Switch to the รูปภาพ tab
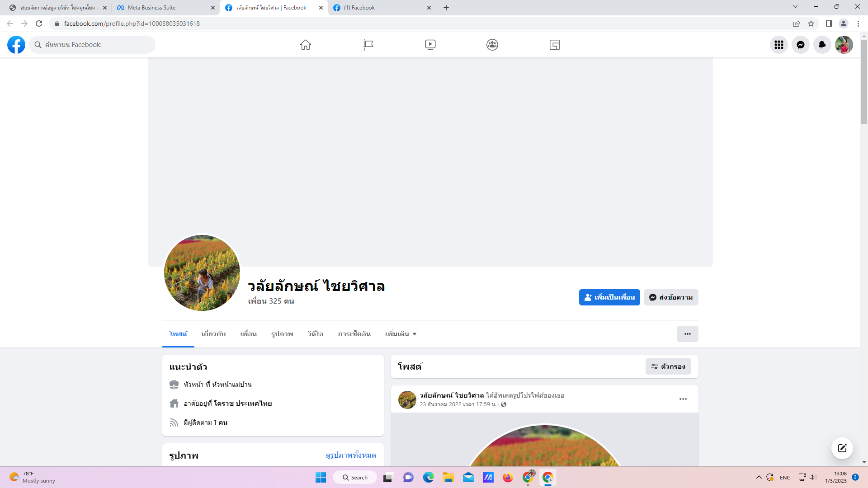Image resolution: width=868 pixels, height=488 pixels. pyautogui.click(x=282, y=334)
